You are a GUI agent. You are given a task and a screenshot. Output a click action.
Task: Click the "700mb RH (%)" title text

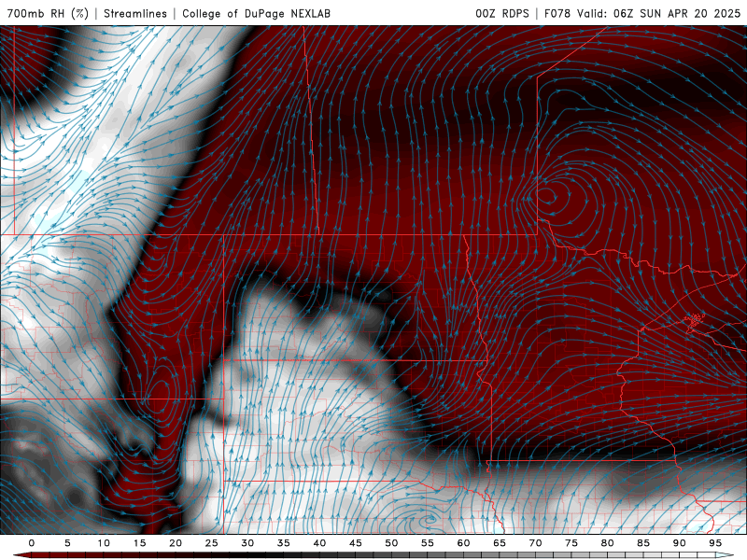49,13
